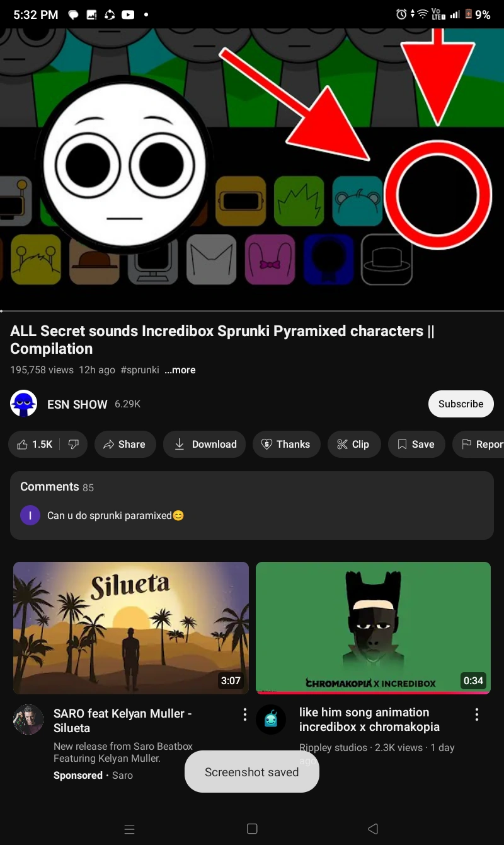Download the video for offline viewing
Image resolution: width=504 pixels, height=845 pixels.
204,445
